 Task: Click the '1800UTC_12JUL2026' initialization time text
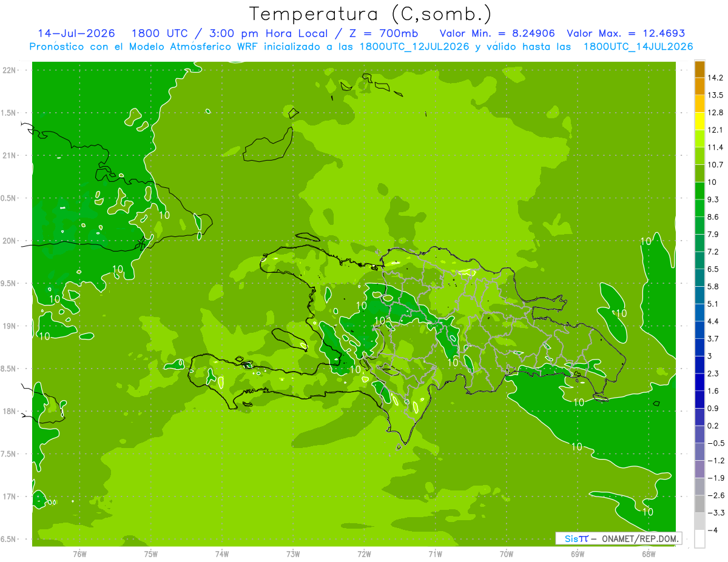[x=414, y=47]
